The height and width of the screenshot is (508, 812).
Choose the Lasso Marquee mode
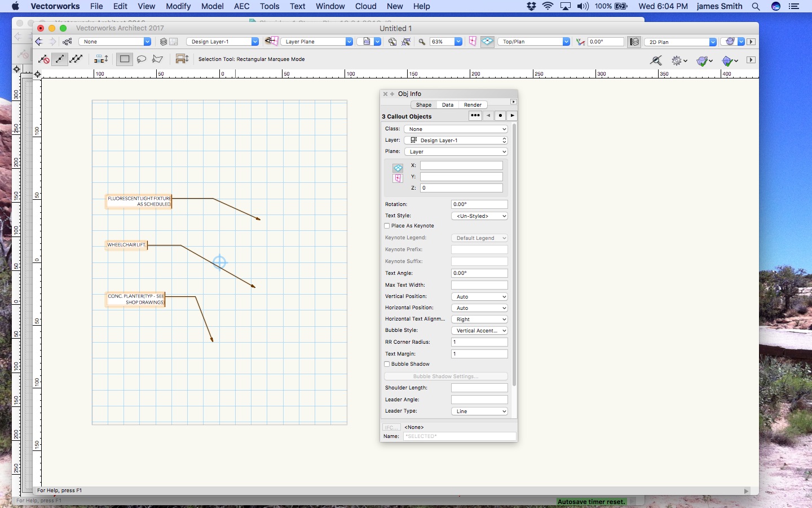(142, 59)
